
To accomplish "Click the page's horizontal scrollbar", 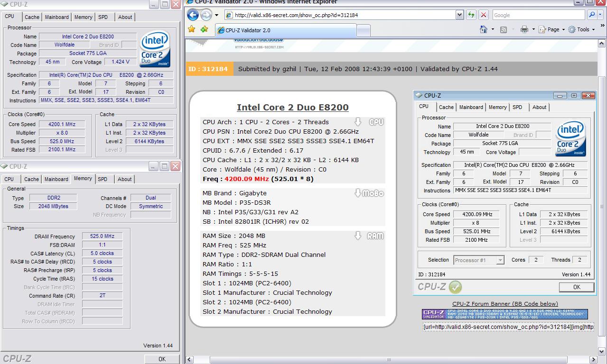I will [x=389, y=360].
